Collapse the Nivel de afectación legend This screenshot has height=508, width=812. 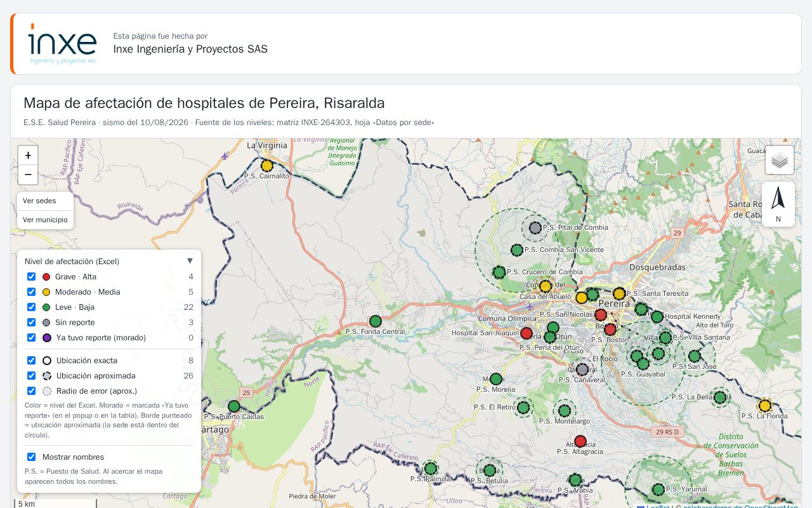point(190,261)
